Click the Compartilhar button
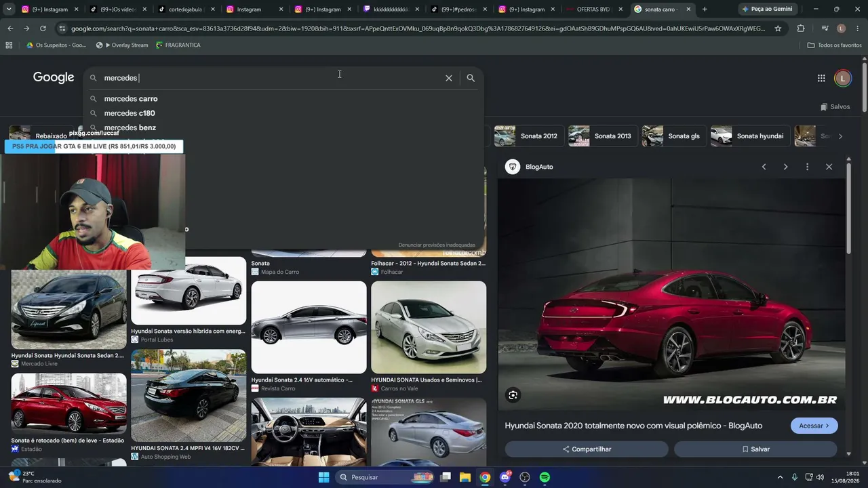Screen dimensions: 868x488 [x=587, y=449]
